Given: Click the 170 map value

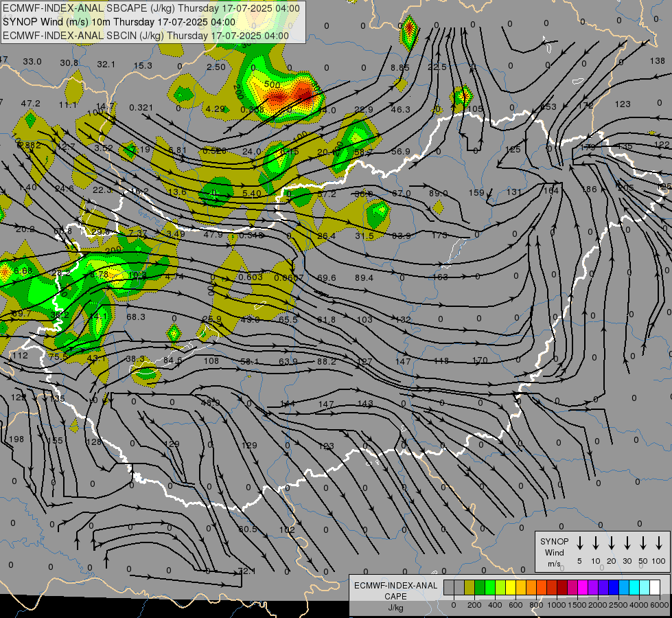Looking at the screenshot, I should [x=480, y=360].
